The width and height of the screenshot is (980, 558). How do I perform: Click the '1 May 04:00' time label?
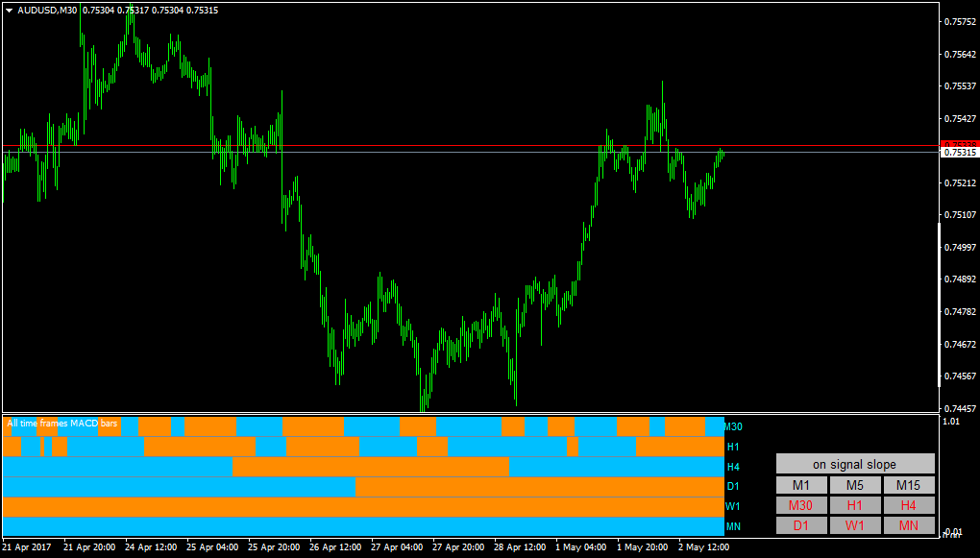(582, 546)
